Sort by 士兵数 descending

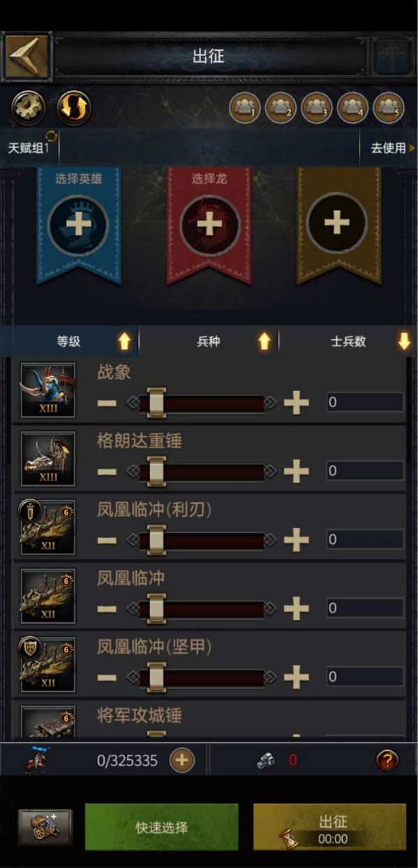pyautogui.click(x=348, y=341)
